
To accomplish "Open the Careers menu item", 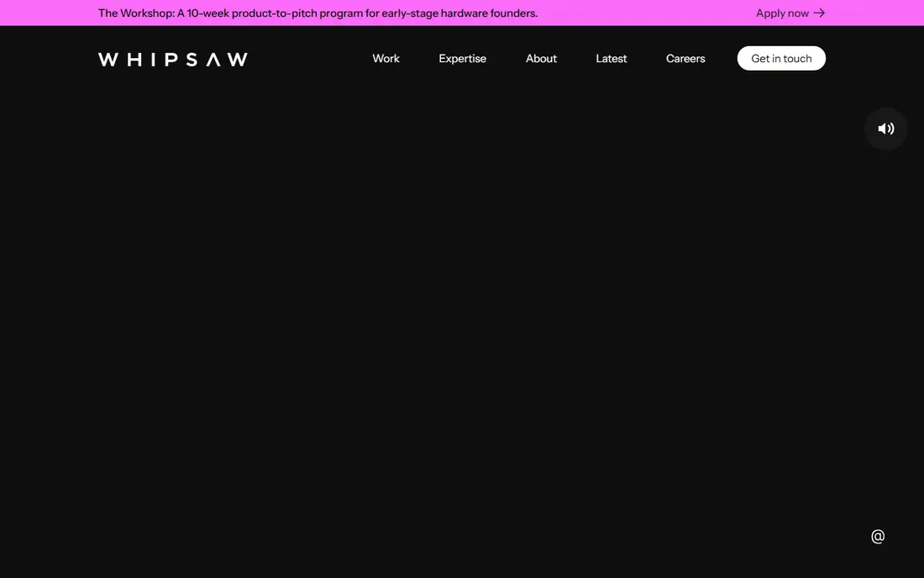I will [x=685, y=58].
